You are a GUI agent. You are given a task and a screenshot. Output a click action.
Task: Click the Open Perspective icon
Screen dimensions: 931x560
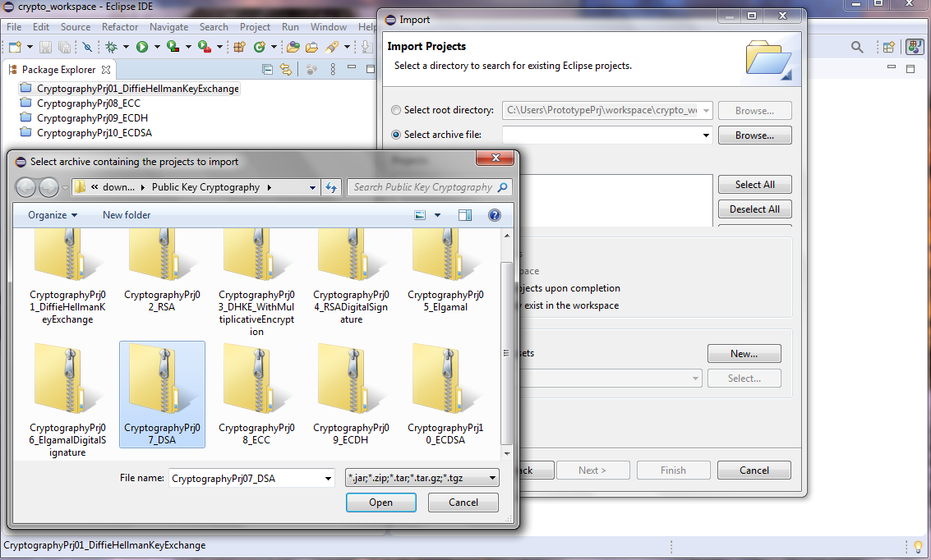pos(889,47)
